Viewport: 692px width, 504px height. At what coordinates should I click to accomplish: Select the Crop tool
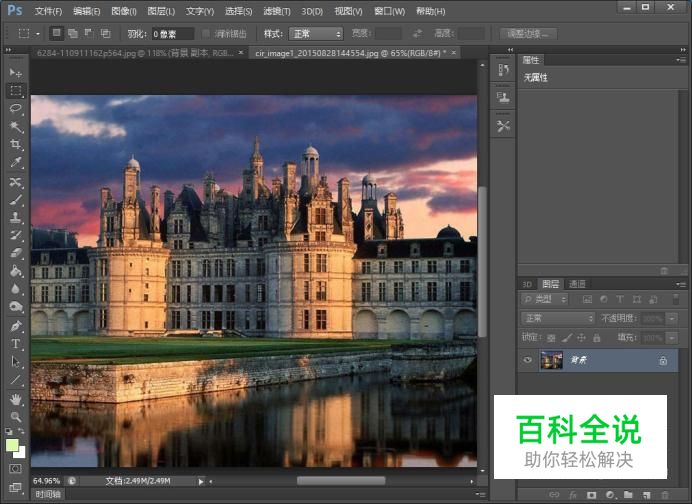(x=15, y=144)
